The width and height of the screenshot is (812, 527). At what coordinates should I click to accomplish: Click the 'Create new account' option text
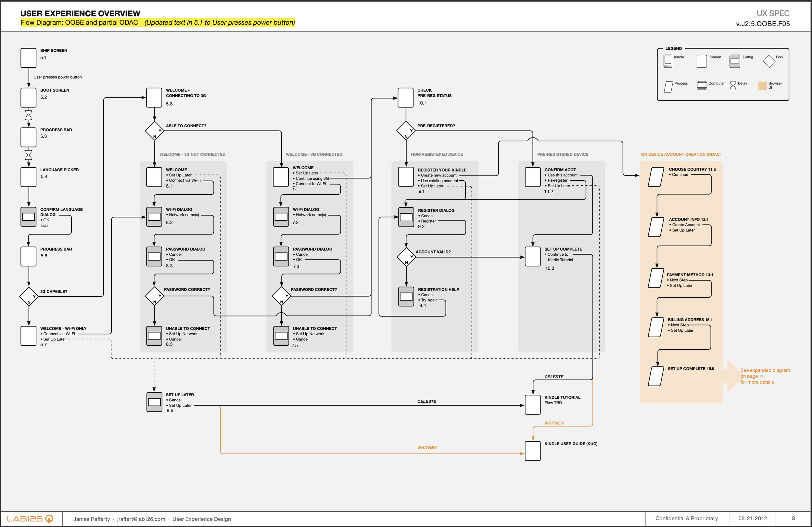[438, 175]
